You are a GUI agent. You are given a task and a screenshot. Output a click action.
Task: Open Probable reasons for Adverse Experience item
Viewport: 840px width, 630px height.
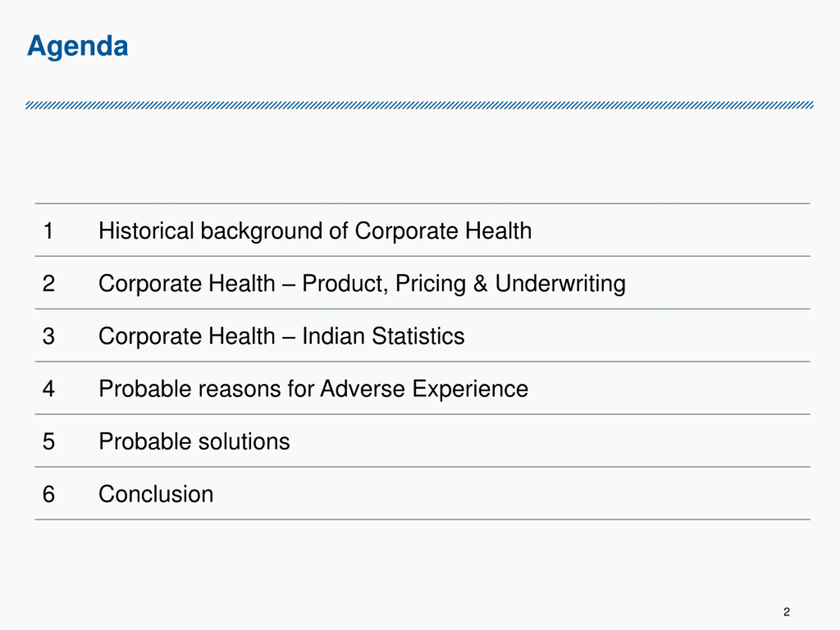[313, 388]
